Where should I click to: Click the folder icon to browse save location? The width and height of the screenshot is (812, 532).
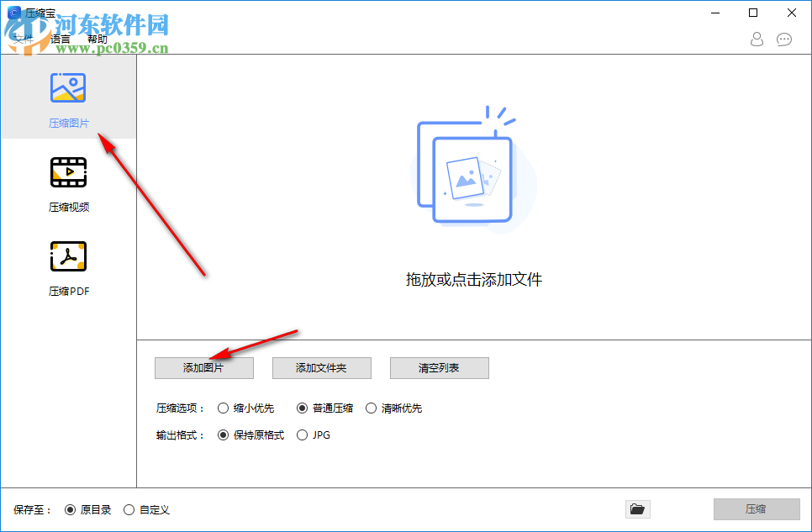(637, 508)
